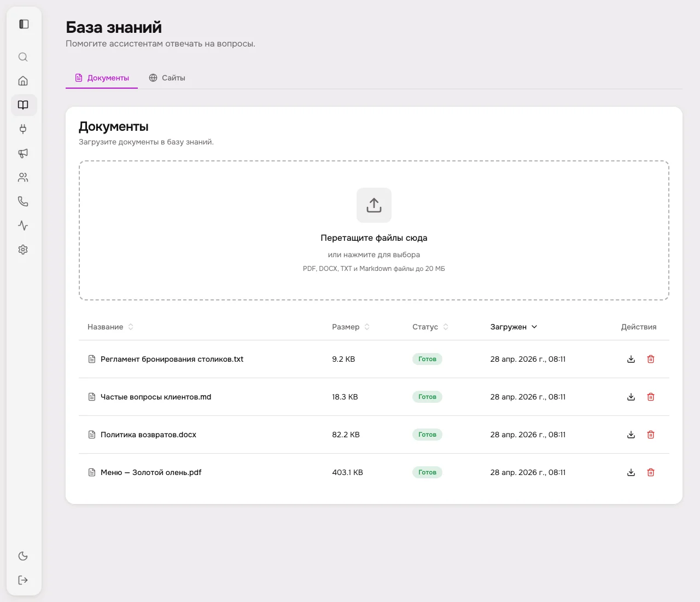Switch to the Сайты tab
This screenshot has width=700, height=602.
click(167, 78)
